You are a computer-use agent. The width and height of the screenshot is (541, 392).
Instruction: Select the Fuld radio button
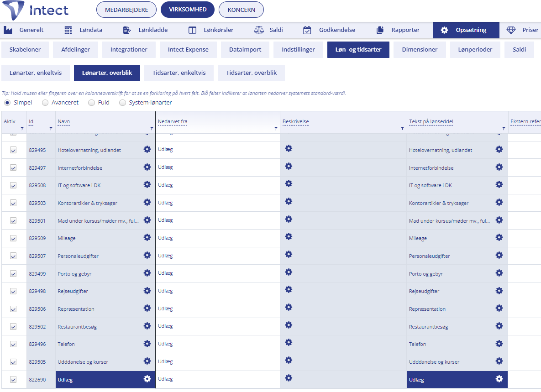point(91,103)
